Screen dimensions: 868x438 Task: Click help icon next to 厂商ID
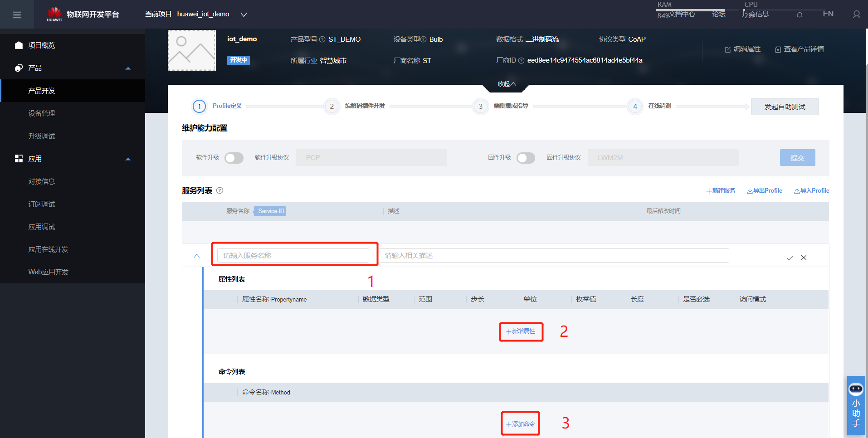(x=521, y=60)
